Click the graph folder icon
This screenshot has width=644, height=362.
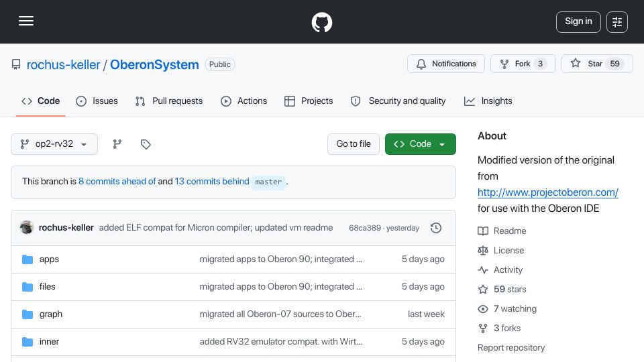[28, 314]
